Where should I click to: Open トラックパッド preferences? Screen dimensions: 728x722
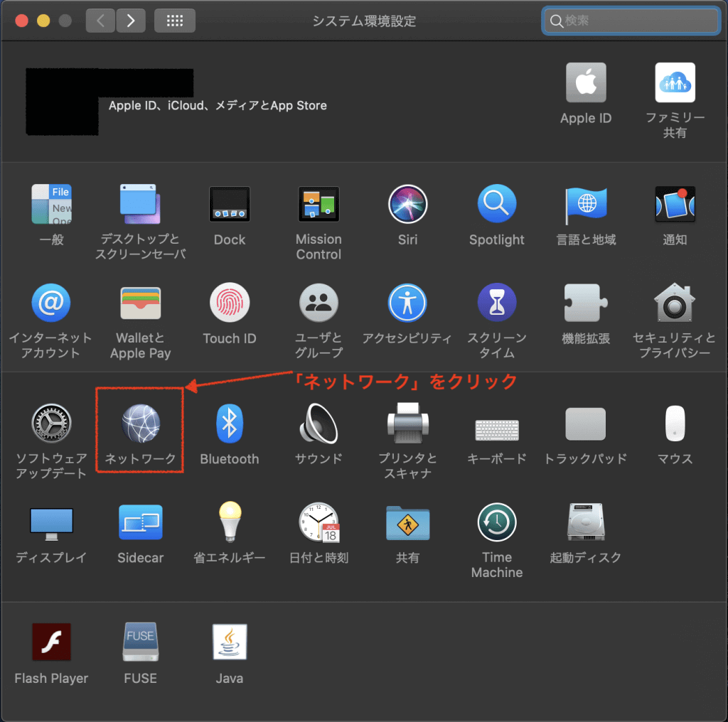(586, 424)
